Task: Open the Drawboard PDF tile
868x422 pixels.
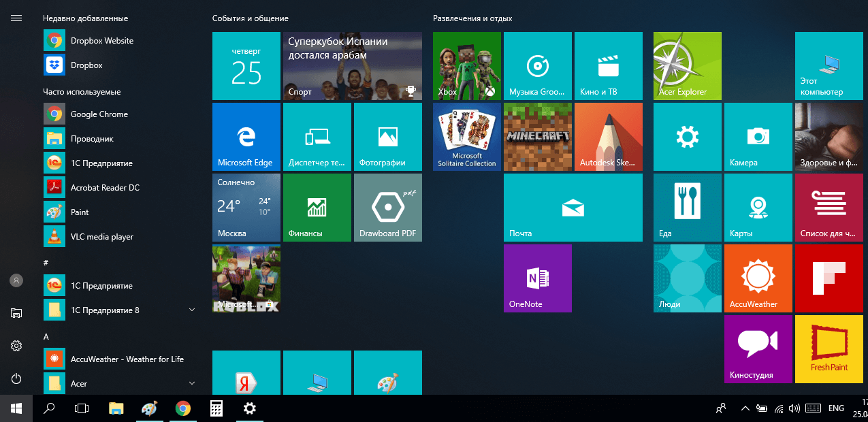Action: 388,208
